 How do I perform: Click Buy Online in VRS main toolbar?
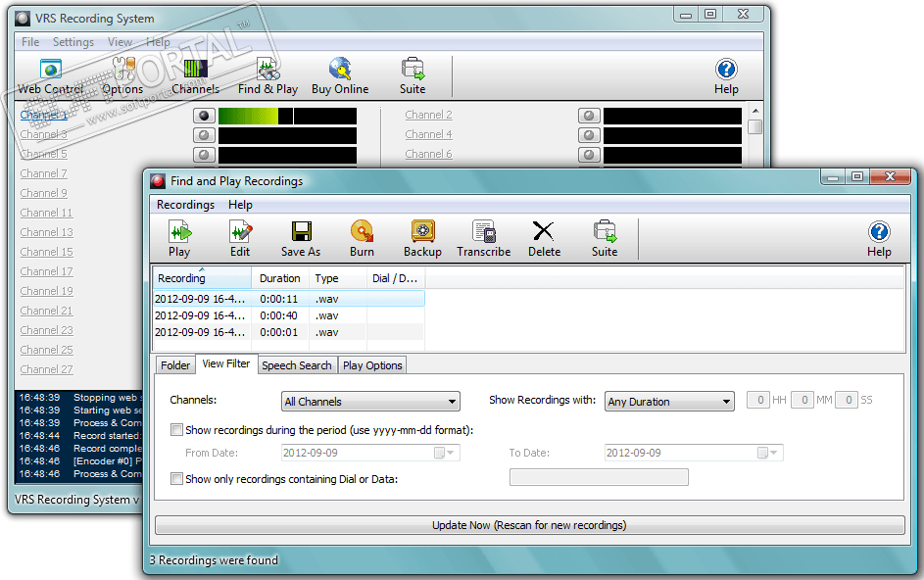(340, 76)
